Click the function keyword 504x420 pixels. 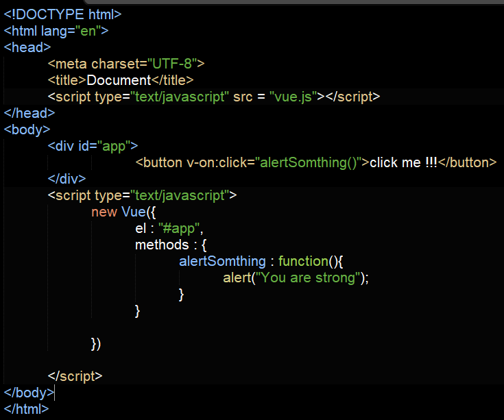303,261
